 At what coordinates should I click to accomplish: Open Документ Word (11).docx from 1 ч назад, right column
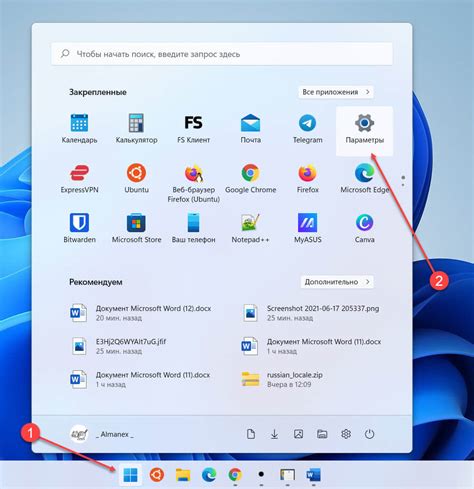coord(312,346)
